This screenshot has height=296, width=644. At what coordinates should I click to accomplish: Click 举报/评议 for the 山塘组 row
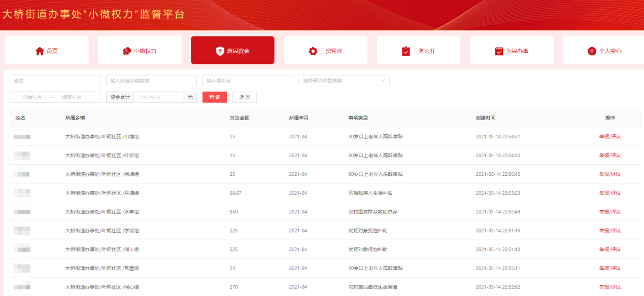pyautogui.click(x=609, y=137)
